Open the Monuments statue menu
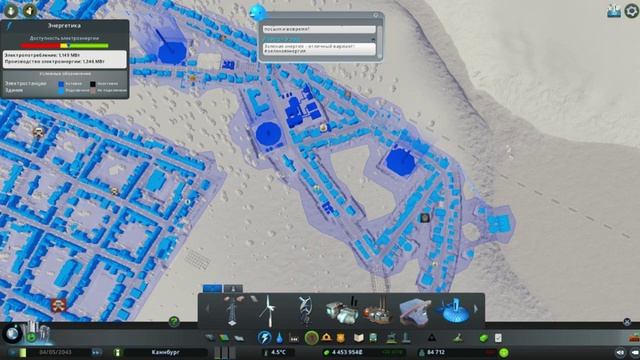 coord(406,338)
